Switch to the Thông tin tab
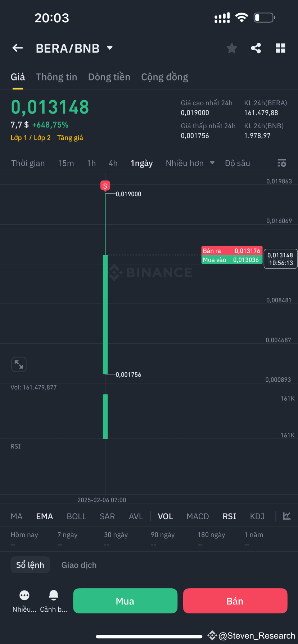This screenshot has width=298, height=644. pyautogui.click(x=57, y=77)
